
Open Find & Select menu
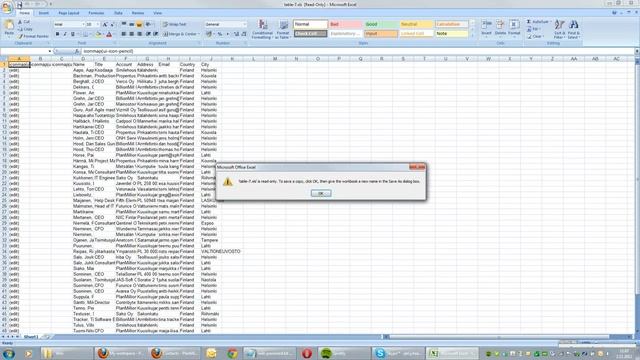point(573,29)
